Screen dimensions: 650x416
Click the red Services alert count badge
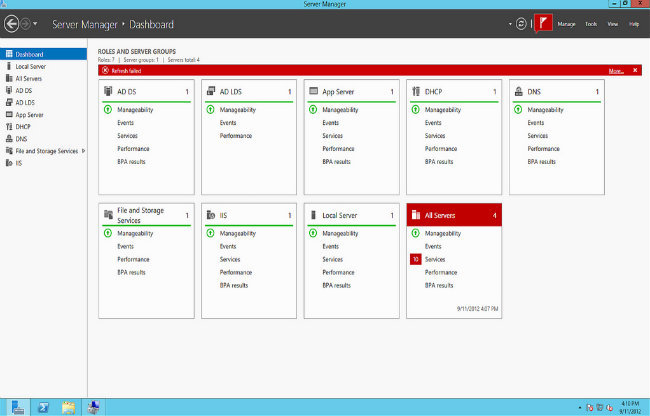point(415,259)
